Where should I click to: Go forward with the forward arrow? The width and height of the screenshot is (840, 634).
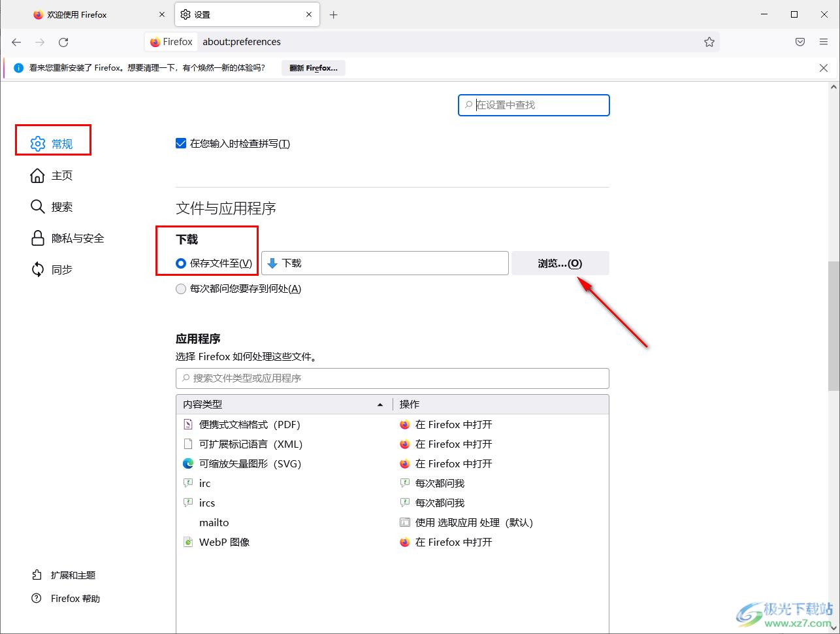tap(40, 42)
